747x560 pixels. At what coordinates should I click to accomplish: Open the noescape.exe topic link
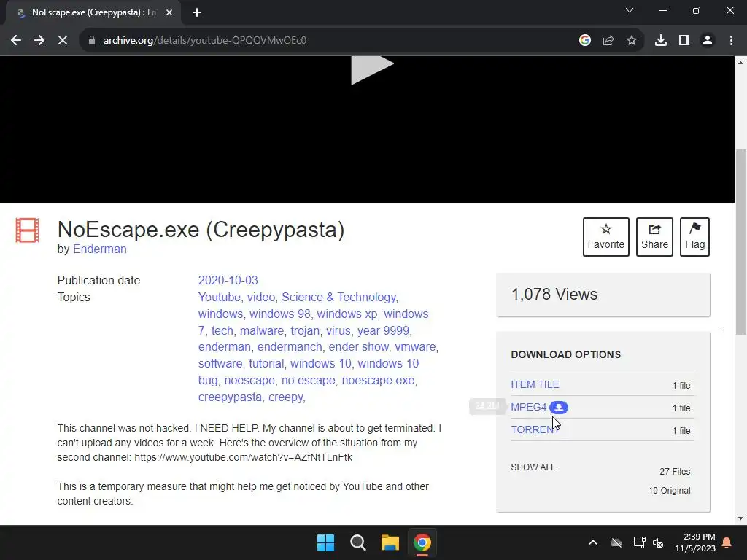[378, 381]
